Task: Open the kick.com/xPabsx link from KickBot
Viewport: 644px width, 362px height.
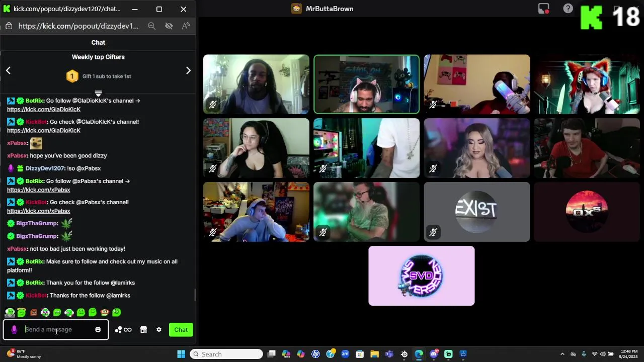Action: [39, 211]
